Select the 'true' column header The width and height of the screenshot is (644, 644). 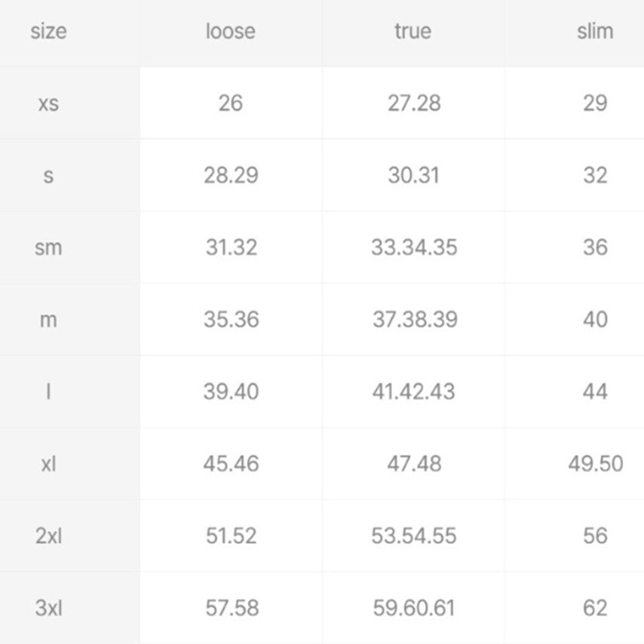(x=413, y=32)
